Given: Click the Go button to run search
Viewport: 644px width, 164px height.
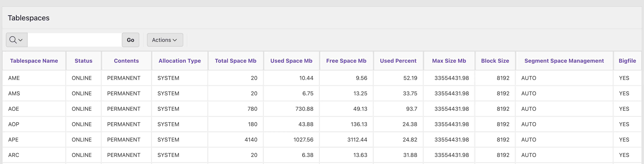Looking at the screenshot, I should pos(130,40).
